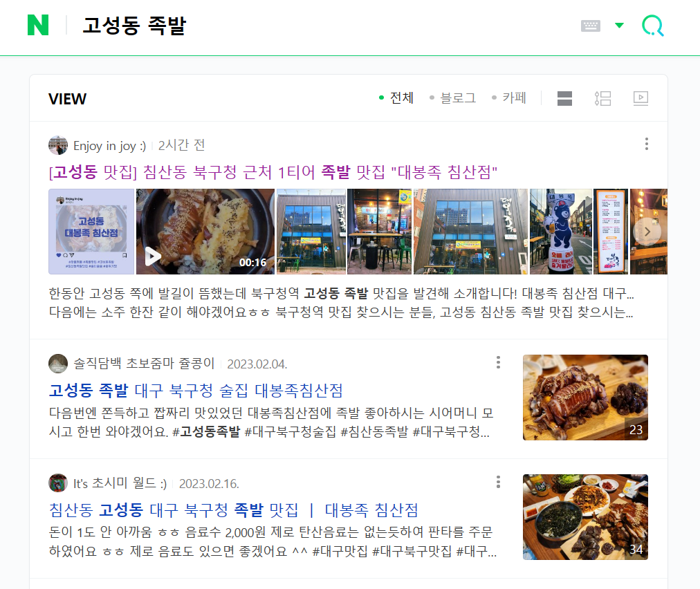
Task: Open the 고성동 족발 대구 북구청 술집 link
Action: pyautogui.click(x=196, y=391)
